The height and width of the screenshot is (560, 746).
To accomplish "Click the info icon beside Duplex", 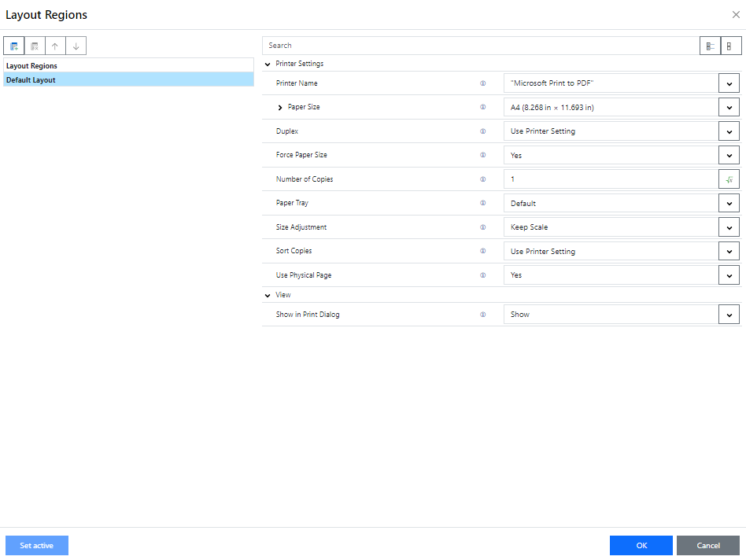I will (x=483, y=131).
